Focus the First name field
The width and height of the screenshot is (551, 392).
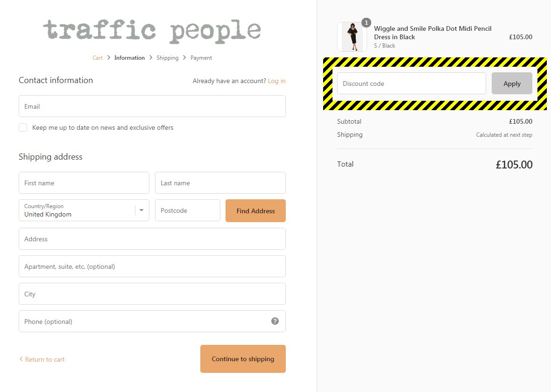pyautogui.click(x=84, y=182)
